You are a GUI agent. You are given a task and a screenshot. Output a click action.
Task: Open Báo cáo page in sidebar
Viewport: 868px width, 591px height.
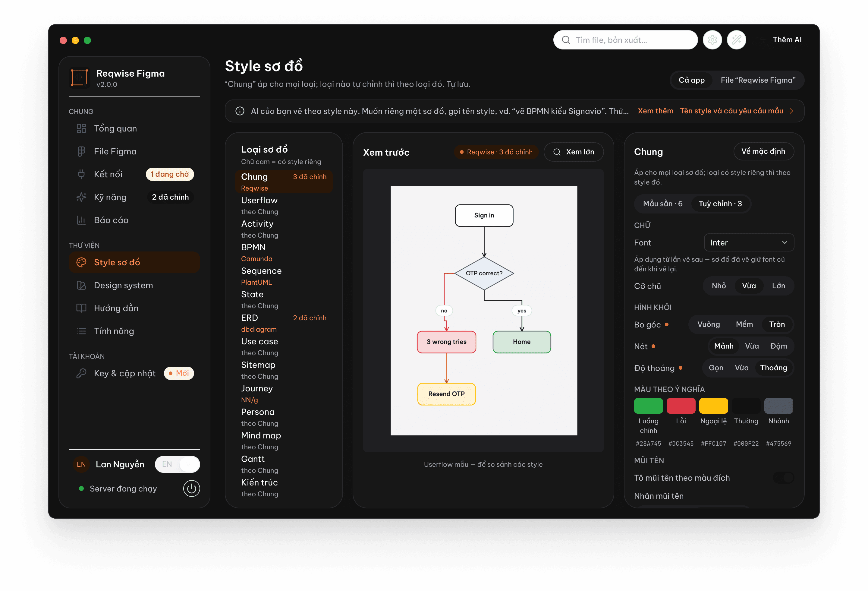pyautogui.click(x=134, y=220)
